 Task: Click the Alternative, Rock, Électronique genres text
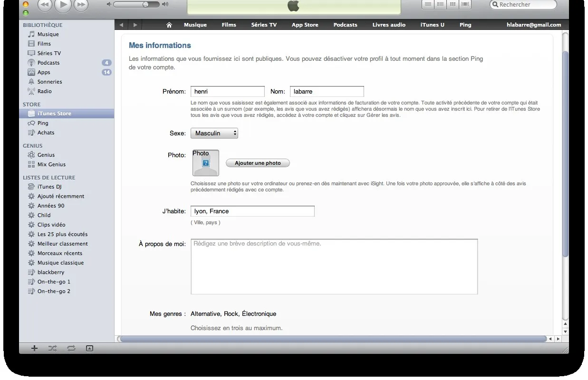pos(233,314)
